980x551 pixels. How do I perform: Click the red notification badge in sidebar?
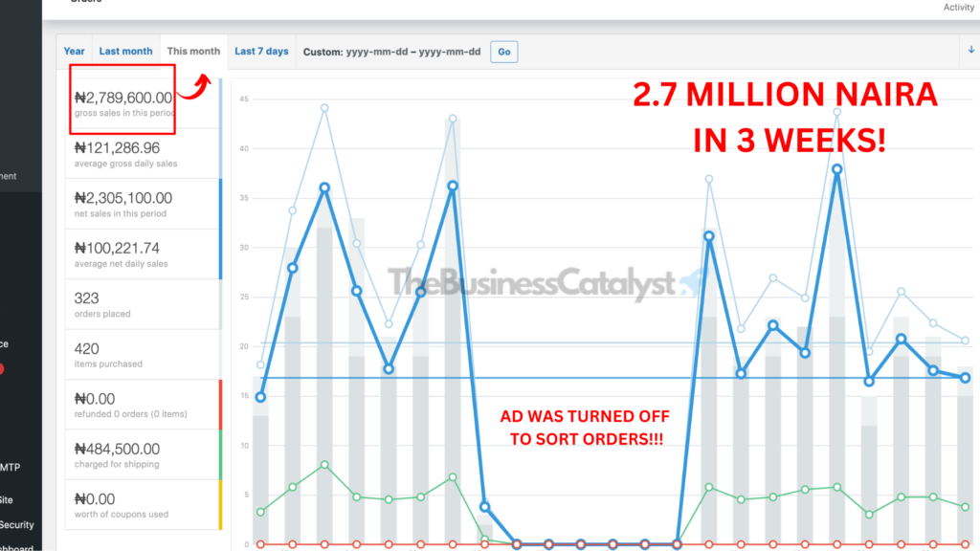[x=1, y=369]
